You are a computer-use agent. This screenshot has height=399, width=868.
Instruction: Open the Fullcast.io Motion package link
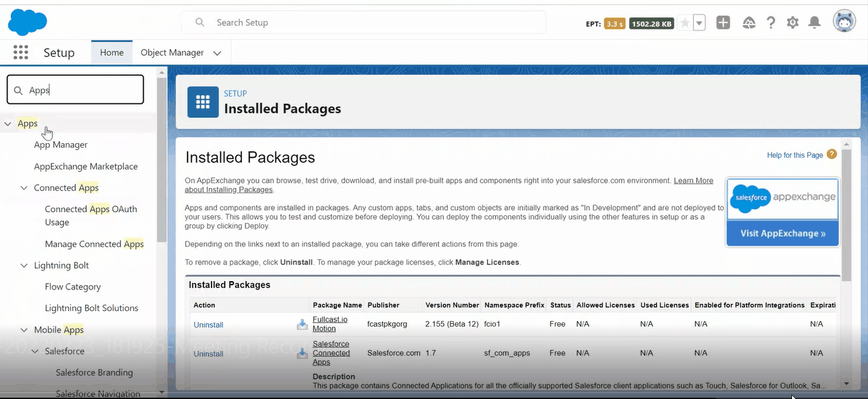[x=330, y=324]
